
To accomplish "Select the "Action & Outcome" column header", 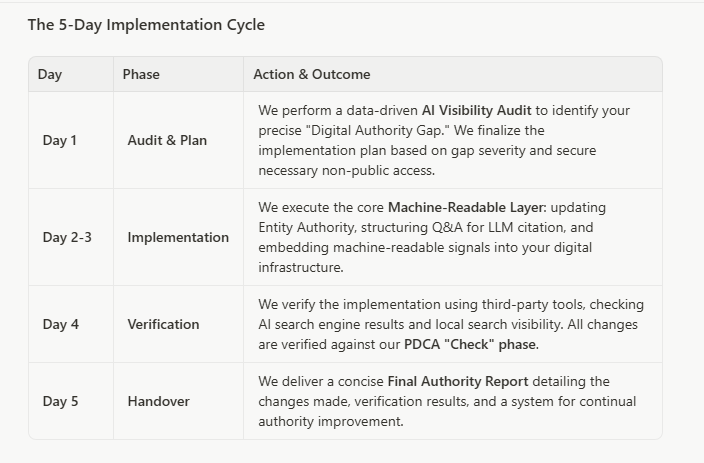I will coord(312,74).
